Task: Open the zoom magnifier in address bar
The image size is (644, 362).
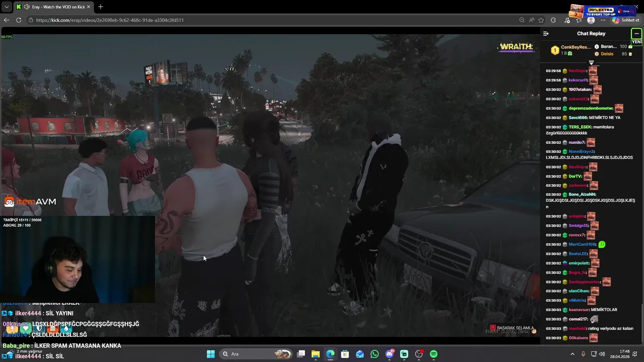Action: [522, 20]
